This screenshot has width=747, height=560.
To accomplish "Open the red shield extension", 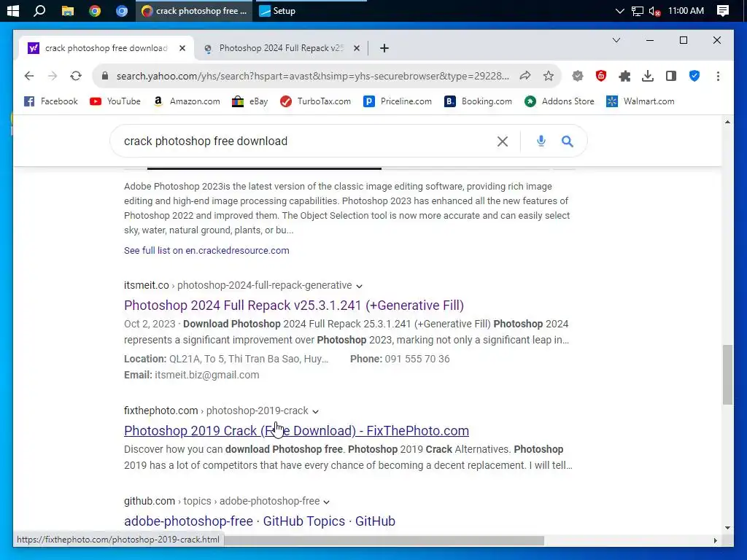I will pyautogui.click(x=601, y=76).
